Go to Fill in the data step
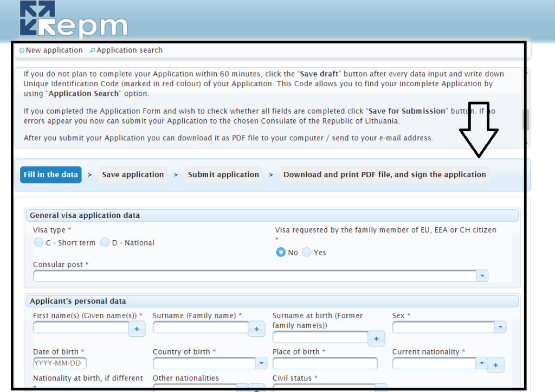555x392 pixels. click(50, 175)
